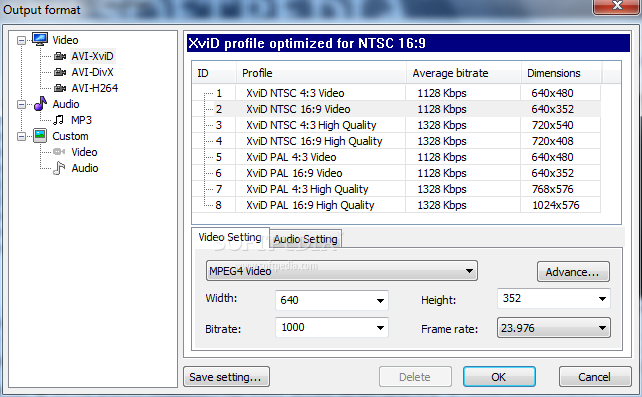The height and width of the screenshot is (397, 642).
Task: Select AVI-H264 in the format tree
Action: coord(95,88)
